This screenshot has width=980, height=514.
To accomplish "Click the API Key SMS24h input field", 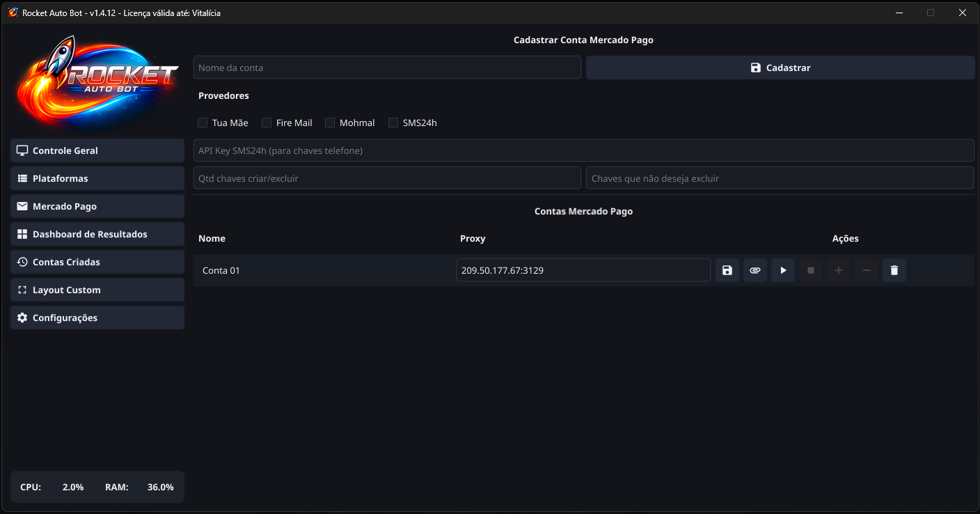I will click(583, 150).
